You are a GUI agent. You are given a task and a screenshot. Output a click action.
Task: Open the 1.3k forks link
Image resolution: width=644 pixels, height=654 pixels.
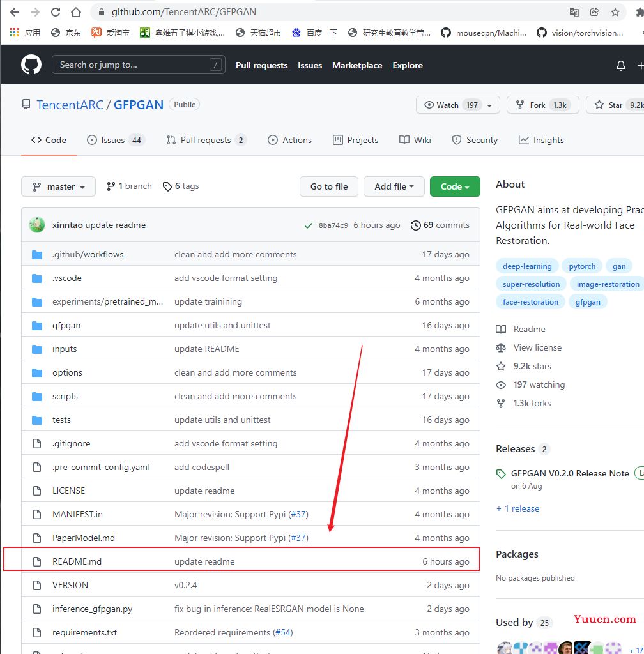pyautogui.click(x=532, y=404)
